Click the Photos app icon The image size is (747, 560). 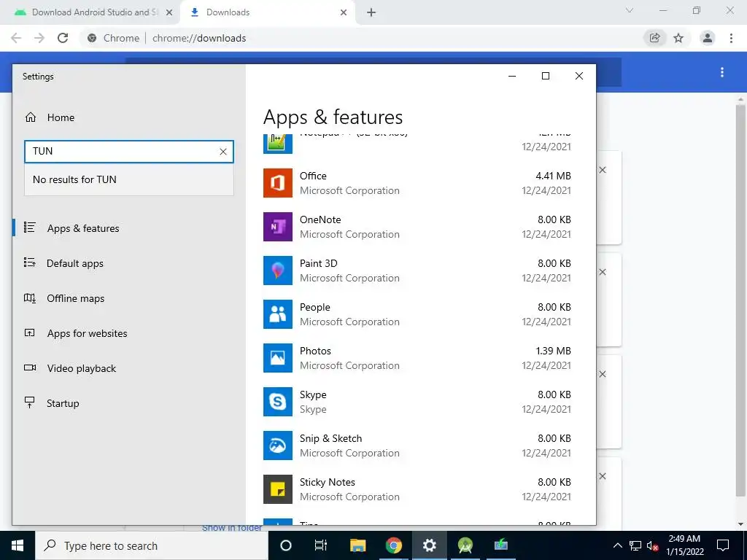(278, 358)
